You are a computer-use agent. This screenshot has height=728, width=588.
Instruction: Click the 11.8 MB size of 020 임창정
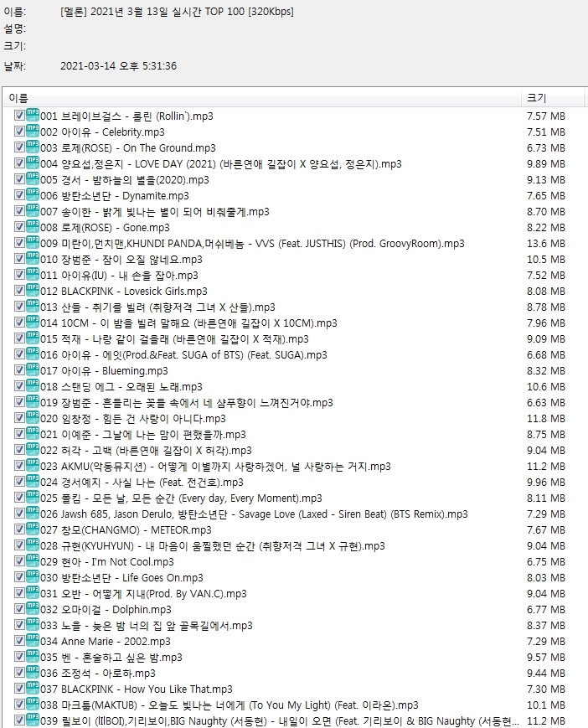point(546,418)
